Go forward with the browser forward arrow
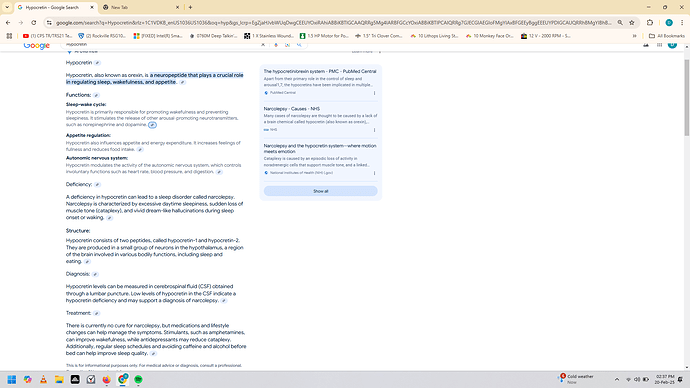The height and width of the screenshot is (388, 690). point(21,22)
